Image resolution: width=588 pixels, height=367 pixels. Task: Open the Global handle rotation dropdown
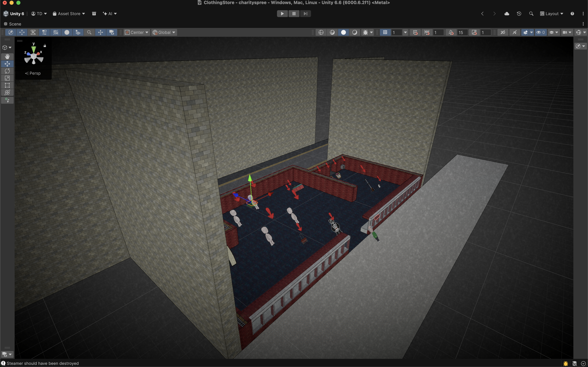[x=164, y=32]
